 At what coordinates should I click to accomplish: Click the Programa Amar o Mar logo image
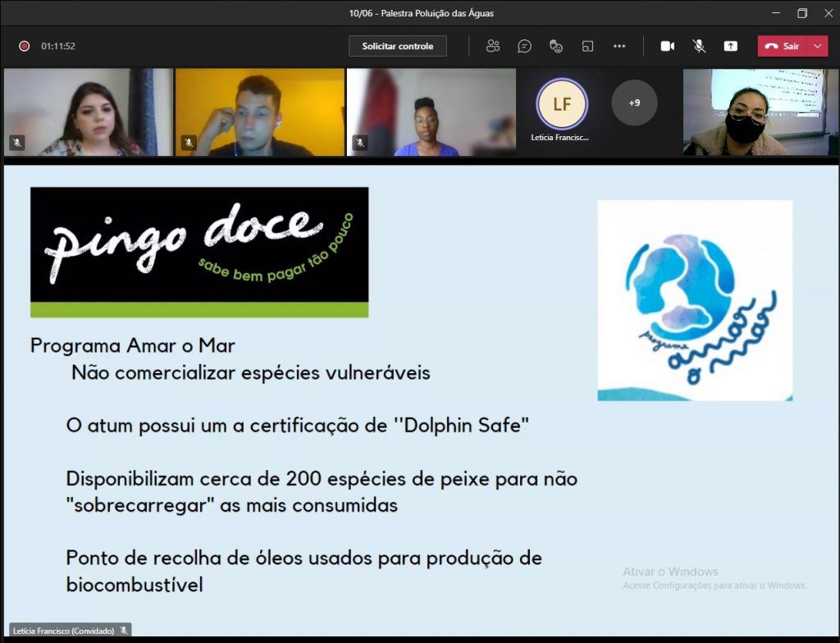coord(695,300)
